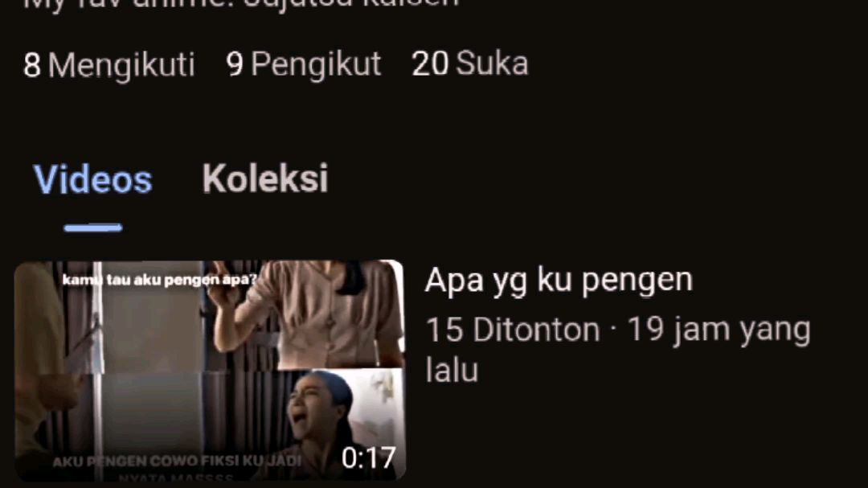
Task: Play the Apa yg ku pengen video thumbnail
Action: pyautogui.click(x=210, y=370)
